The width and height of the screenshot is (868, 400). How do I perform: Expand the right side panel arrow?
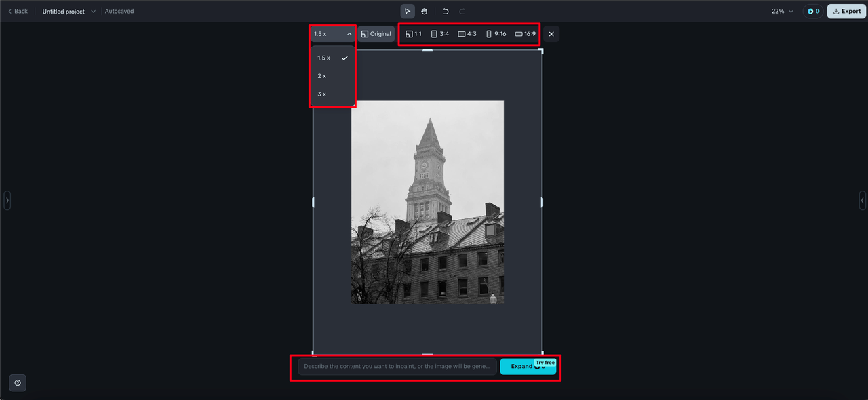click(x=862, y=201)
